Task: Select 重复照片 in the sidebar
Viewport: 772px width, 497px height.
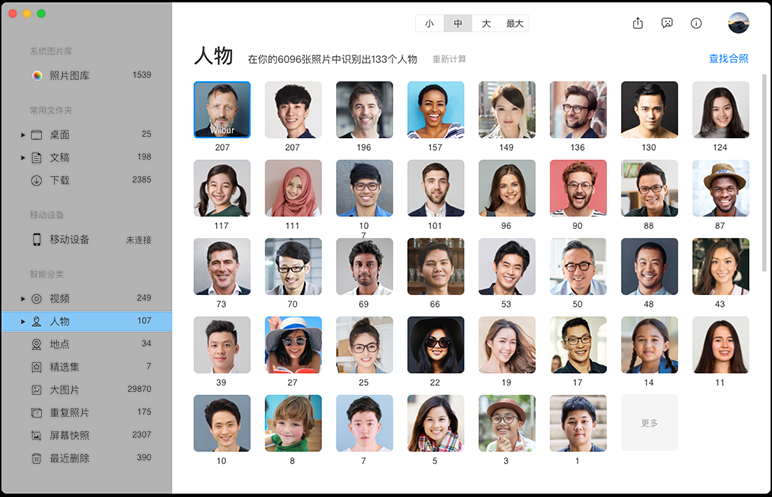Action: click(x=70, y=412)
